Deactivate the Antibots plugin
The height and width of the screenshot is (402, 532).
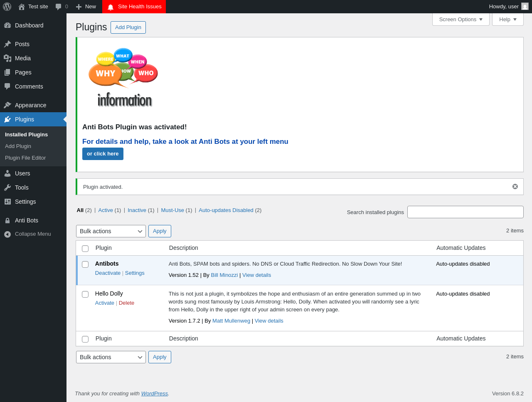tap(108, 273)
